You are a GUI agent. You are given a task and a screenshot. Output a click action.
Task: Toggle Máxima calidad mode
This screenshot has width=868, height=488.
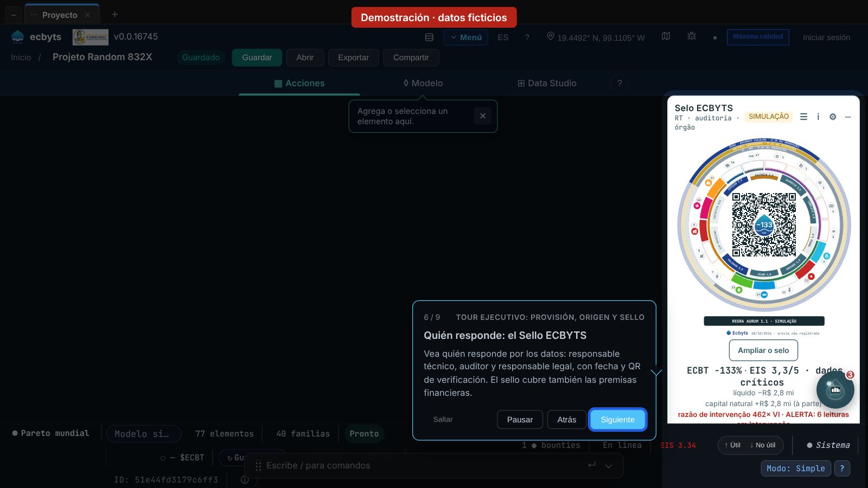(758, 37)
